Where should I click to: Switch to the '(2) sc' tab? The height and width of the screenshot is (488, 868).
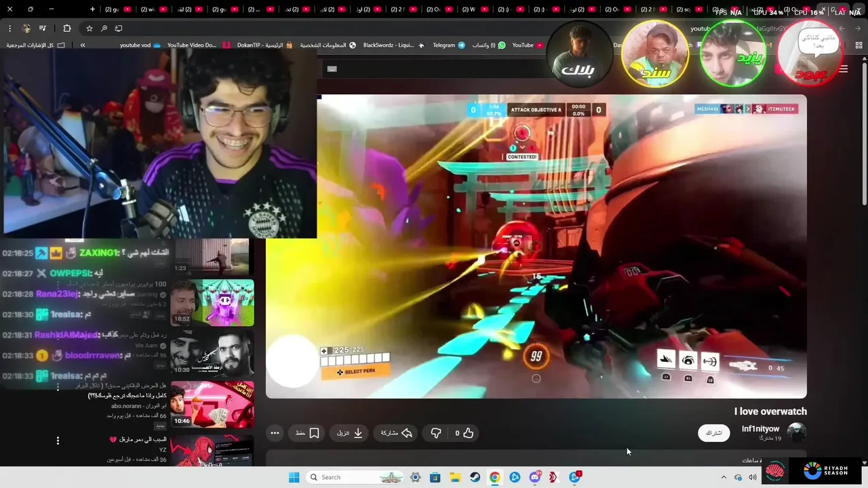[690, 9]
